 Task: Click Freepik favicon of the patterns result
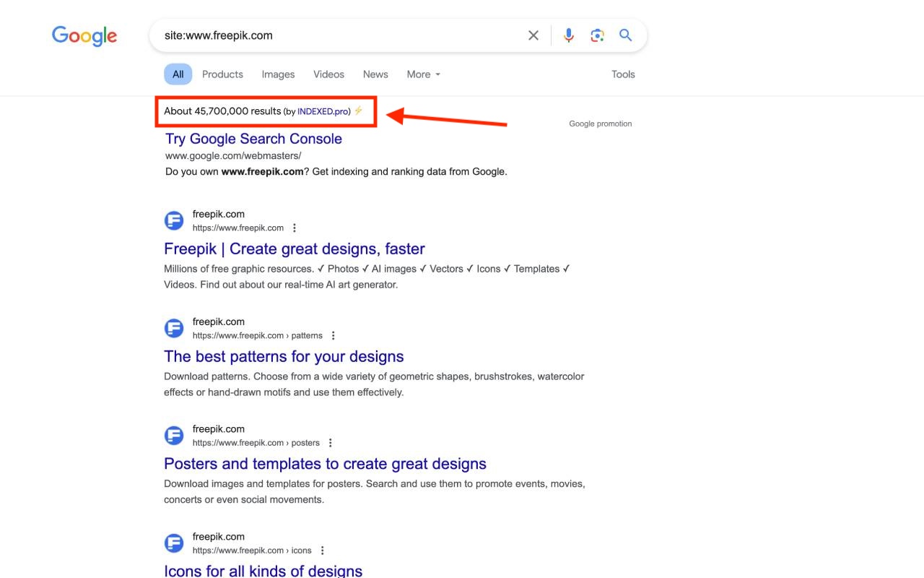[x=174, y=328]
